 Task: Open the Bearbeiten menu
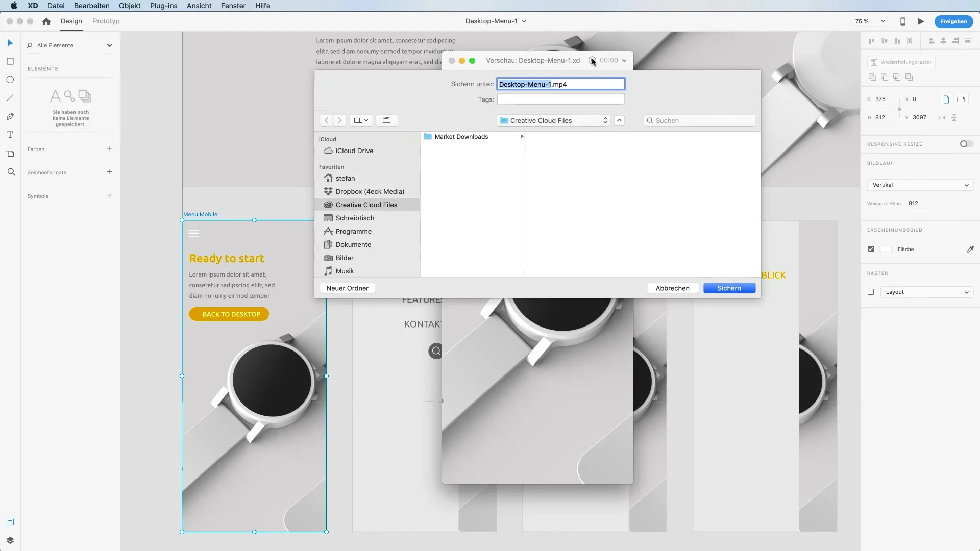click(x=92, y=6)
